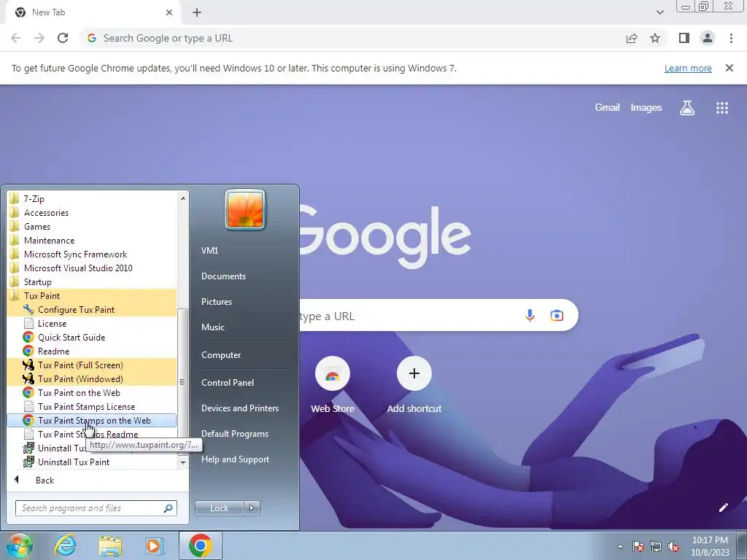The image size is (747, 560).
Task: Open Control Panel from the Start menu
Action: coord(228,382)
